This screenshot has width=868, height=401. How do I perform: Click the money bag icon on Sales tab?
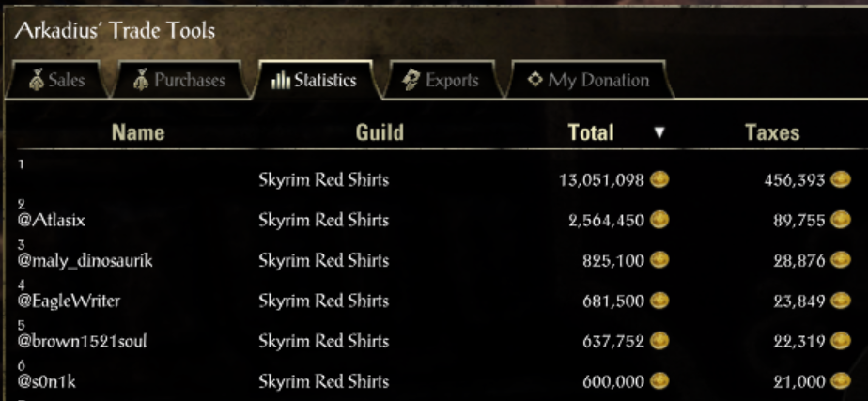click(x=36, y=80)
